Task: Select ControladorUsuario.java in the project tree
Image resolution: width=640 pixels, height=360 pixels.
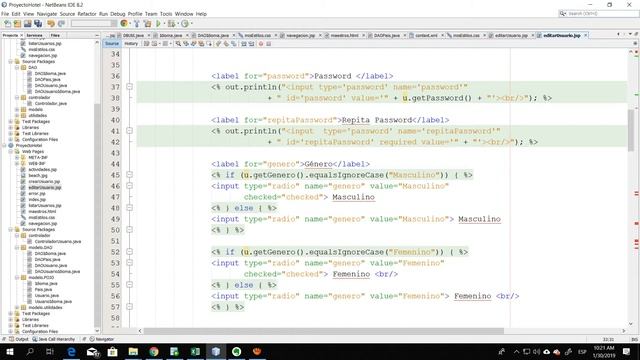Action: pos(58,241)
